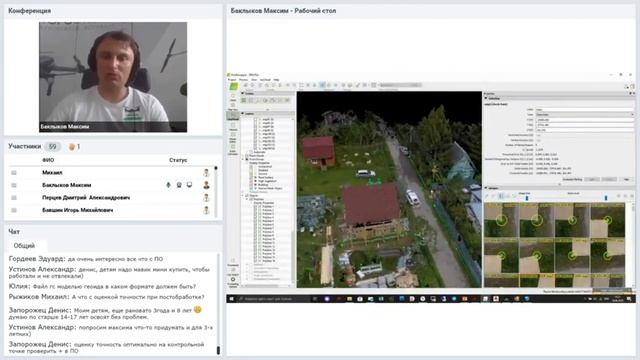Click avatar icon in Михаил row
This screenshot has width=640, height=360.
pyautogui.click(x=207, y=173)
